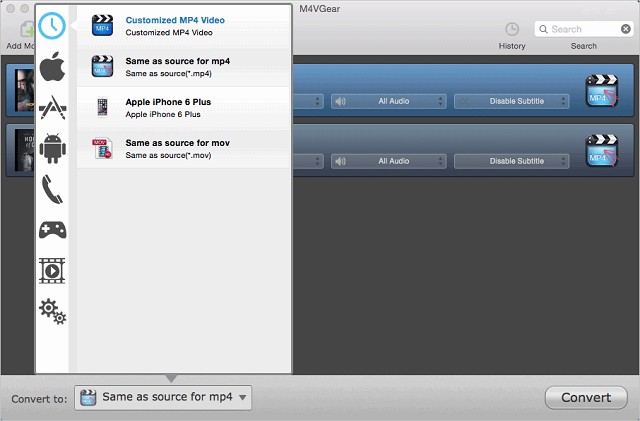Click second video's MP4 output format icon
This screenshot has width=640, height=421.
(x=601, y=150)
